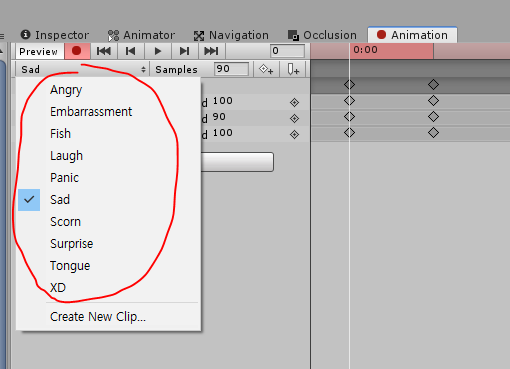Select the Embarrassment clip
The width and height of the screenshot is (510, 369).
pyautogui.click(x=108, y=112)
